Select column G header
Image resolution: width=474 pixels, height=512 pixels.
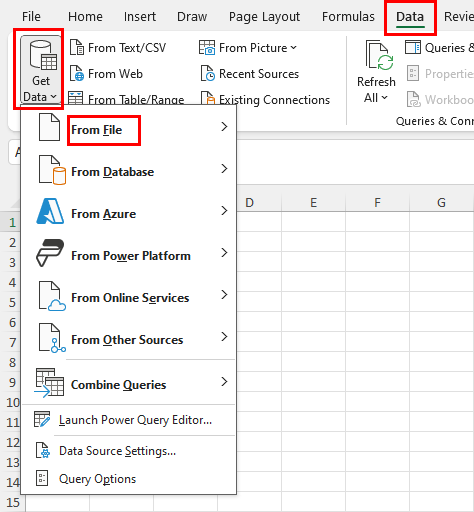(x=441, y=202)
